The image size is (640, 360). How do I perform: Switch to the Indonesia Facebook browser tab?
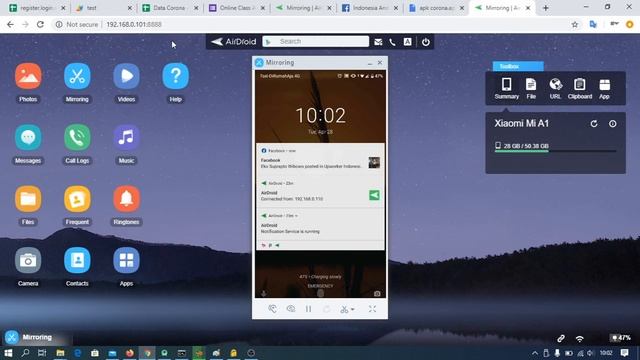[x=369, y=8]
